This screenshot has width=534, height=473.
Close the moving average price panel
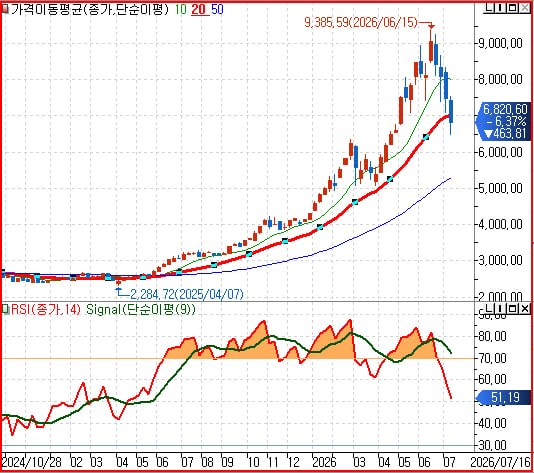[x=525, y=7]
